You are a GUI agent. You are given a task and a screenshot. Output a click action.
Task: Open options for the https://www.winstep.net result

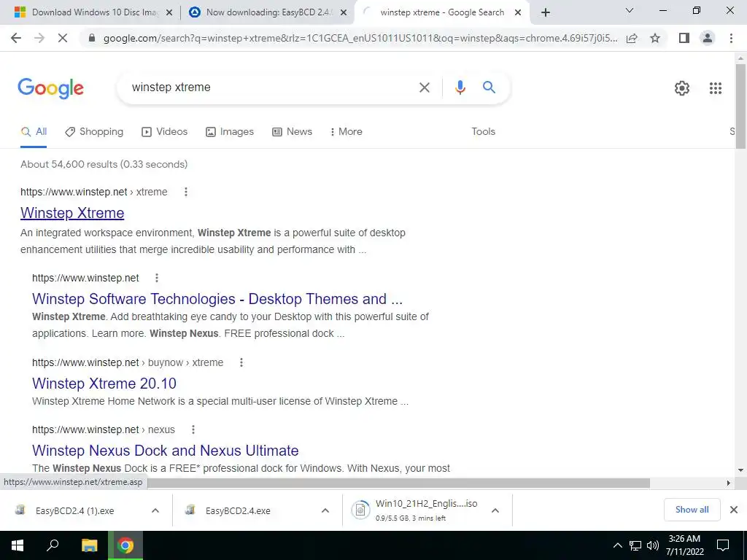coord(157,278)
